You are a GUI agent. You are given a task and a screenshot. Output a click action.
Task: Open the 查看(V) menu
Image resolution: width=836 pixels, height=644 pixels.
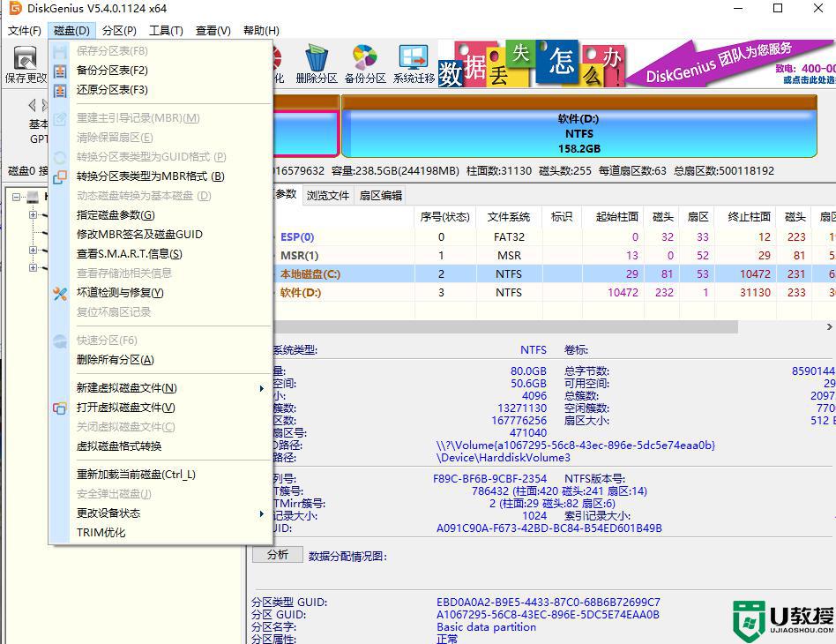(x=212, y=29)
